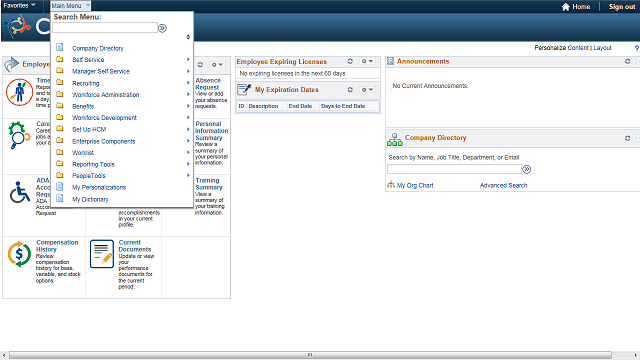Expand the Workforce Administration submenu arrow
640x360 pixels.
[x=188, y=94]
